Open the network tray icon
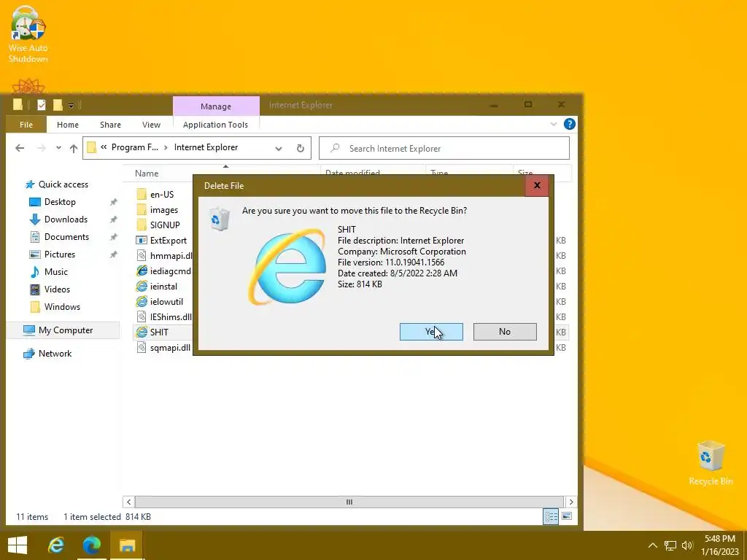Screen dimensions: 747x560 (x=670, y=545)
